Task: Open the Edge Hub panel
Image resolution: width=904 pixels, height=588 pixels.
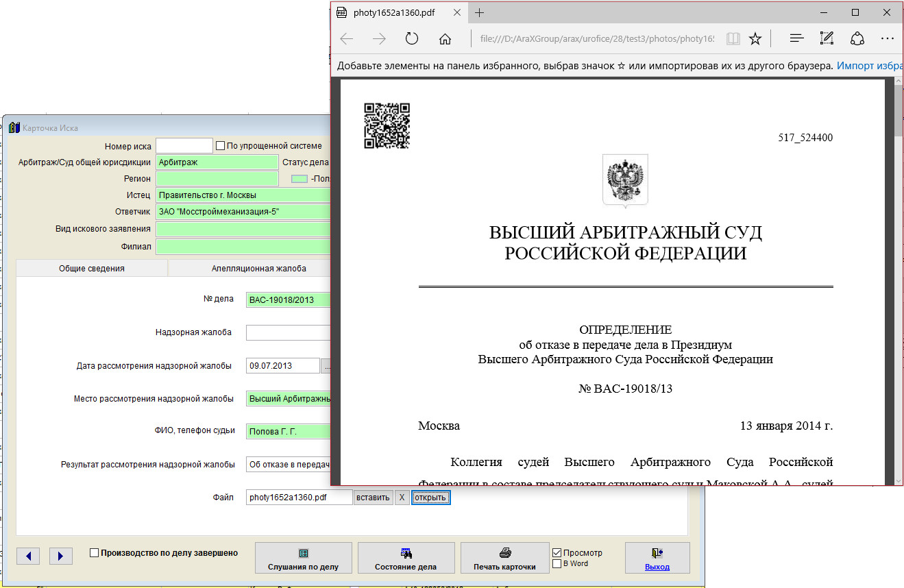Action: [x=796, y=39]
